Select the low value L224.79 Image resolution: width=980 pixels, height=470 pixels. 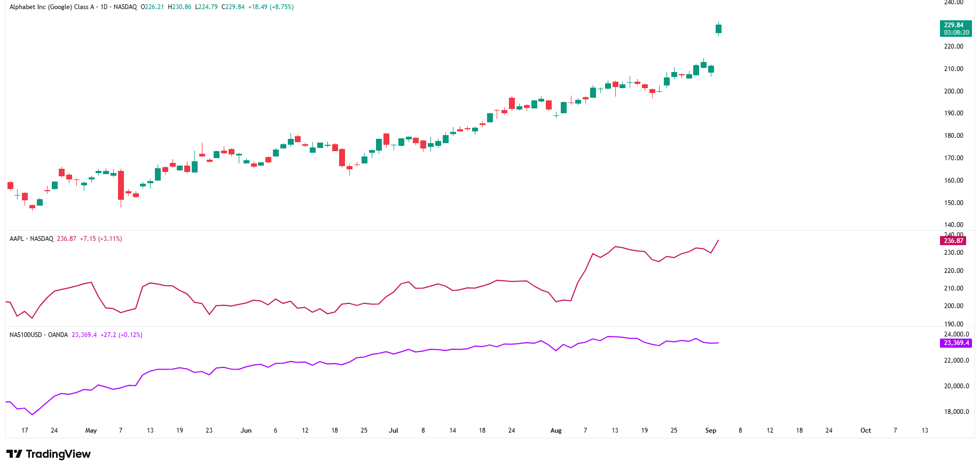click(206, 7)
